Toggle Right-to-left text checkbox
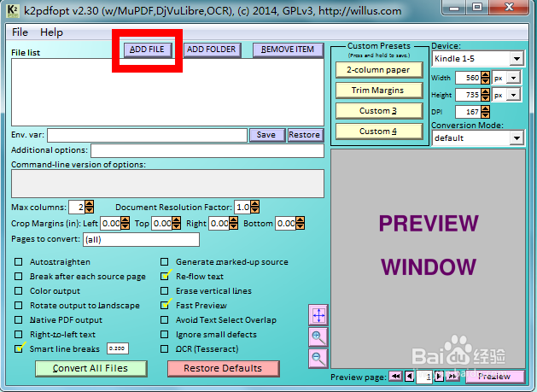537x392 pixels. (19, 334)
